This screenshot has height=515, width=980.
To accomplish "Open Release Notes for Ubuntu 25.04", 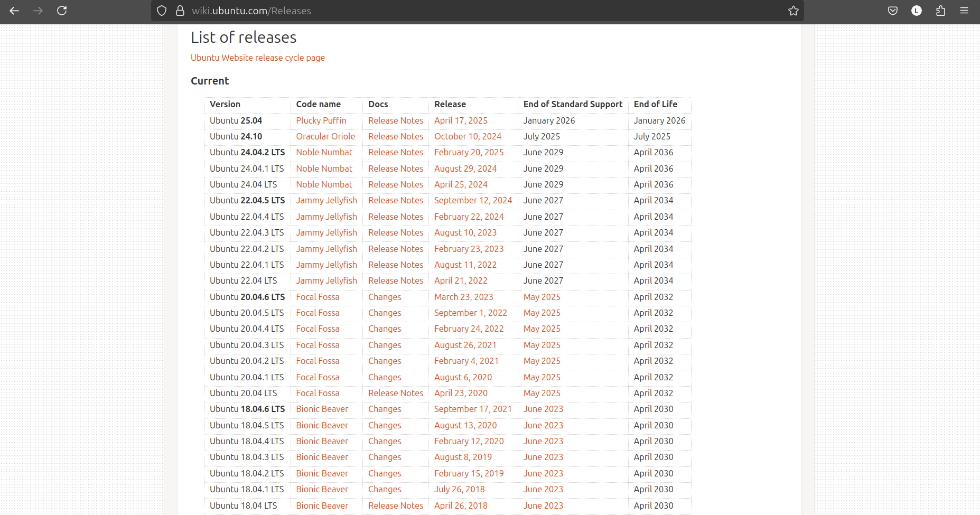I will (x=396, y=120).
